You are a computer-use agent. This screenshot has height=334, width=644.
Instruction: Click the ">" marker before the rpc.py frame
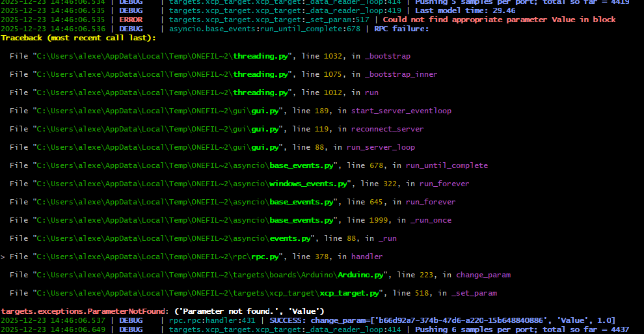pos(3,257)
